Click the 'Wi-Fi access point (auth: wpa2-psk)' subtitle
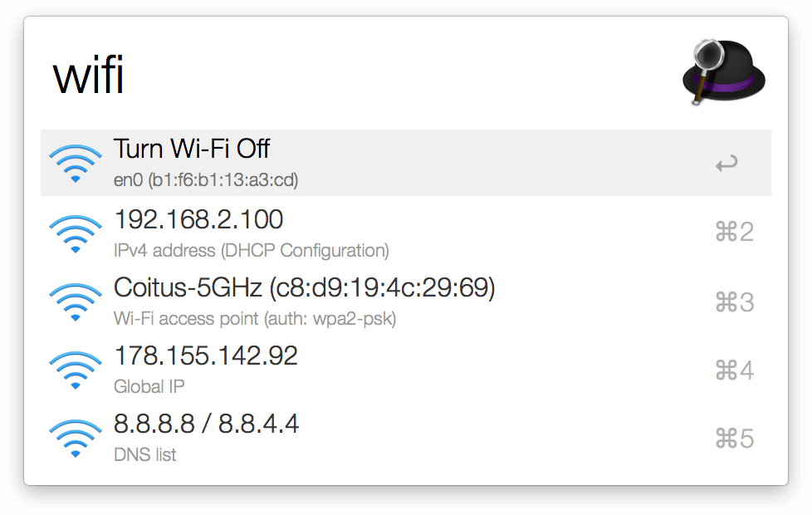812x515 pixels. [x=254, y=318]
